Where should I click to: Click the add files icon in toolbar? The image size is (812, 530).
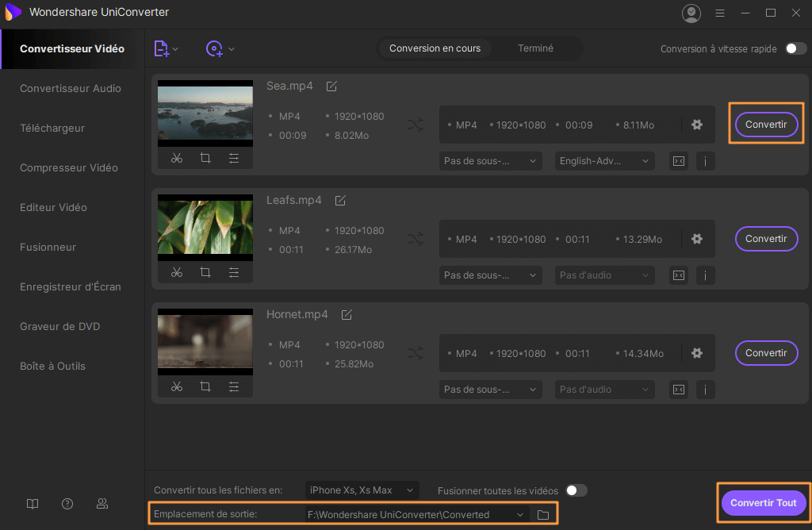162,49
